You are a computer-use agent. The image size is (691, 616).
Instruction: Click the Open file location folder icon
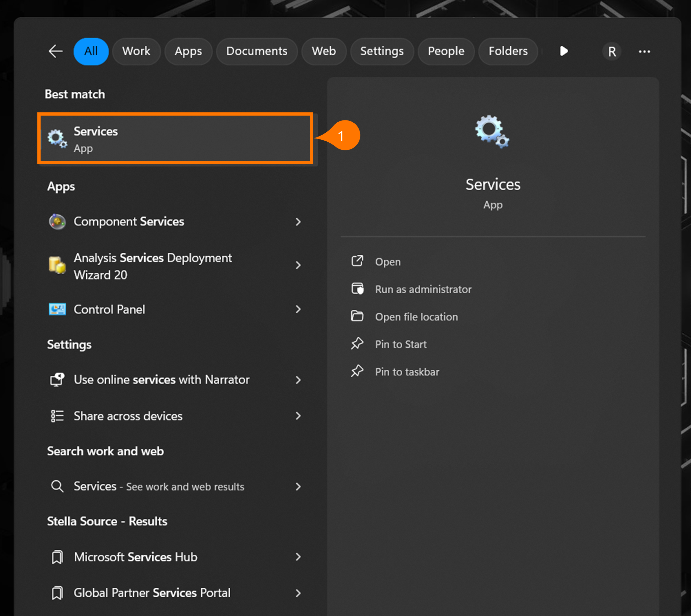click(x=357, y=316)
